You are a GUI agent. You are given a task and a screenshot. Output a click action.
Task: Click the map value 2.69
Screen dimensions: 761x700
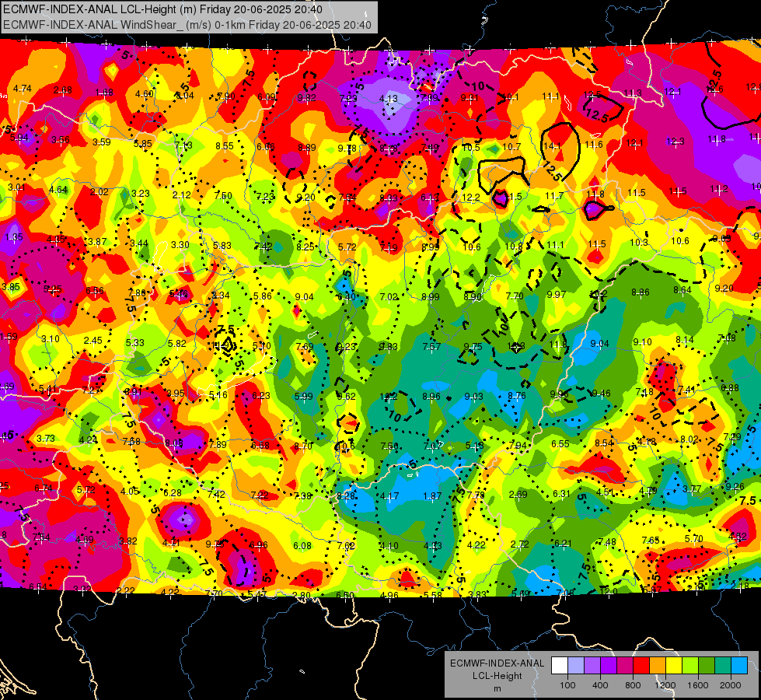click(518, 495)
